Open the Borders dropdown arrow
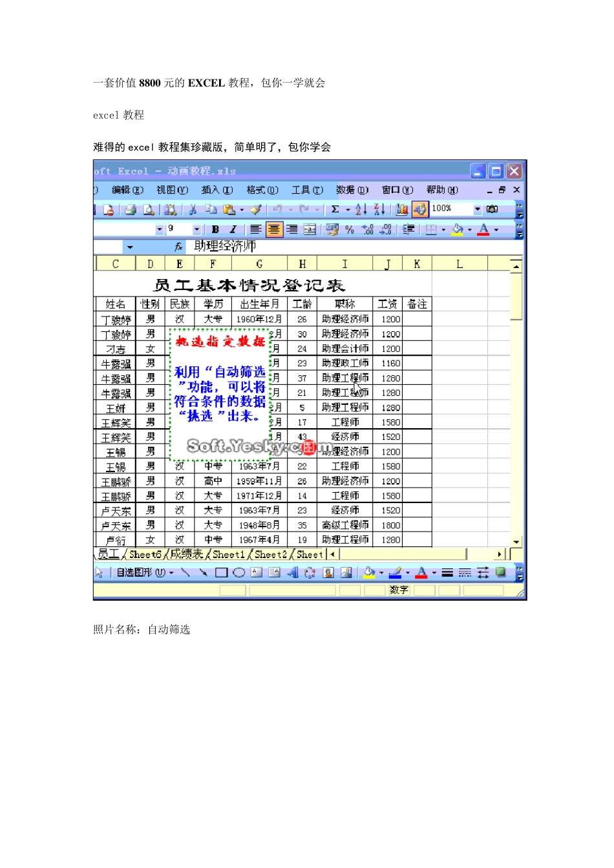 point(443,229)
